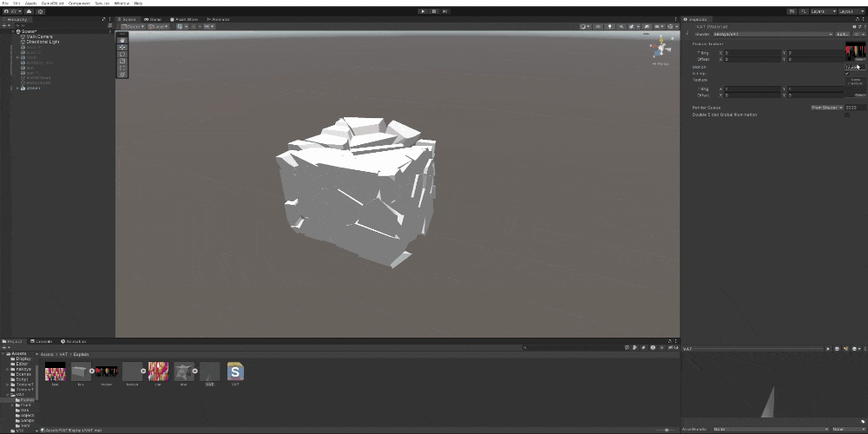Switch to the Animation tab

click(74, 341)
